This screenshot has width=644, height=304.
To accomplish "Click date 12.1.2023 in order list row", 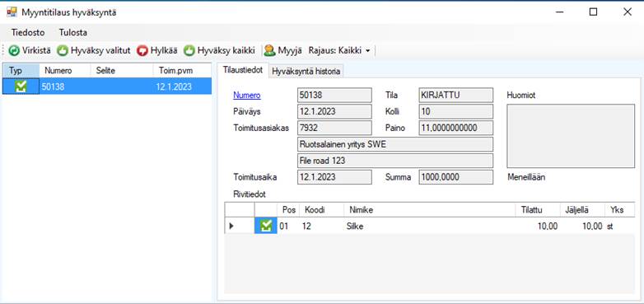I will pyautogui.click(x=182, y=87).
